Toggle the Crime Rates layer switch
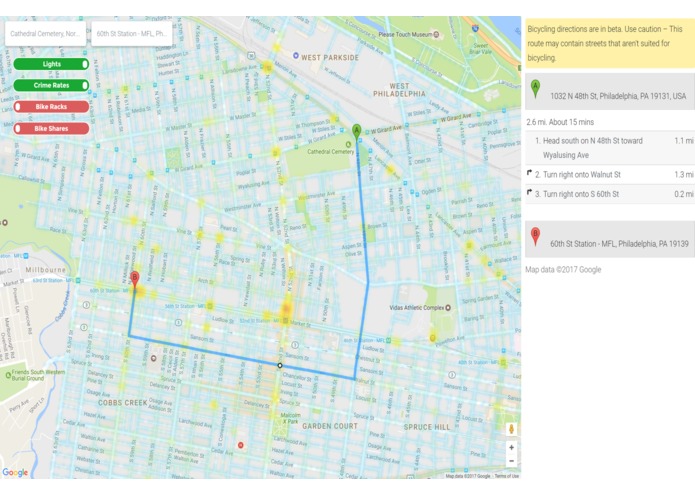The image size is (695, 494). pos(51,85)
